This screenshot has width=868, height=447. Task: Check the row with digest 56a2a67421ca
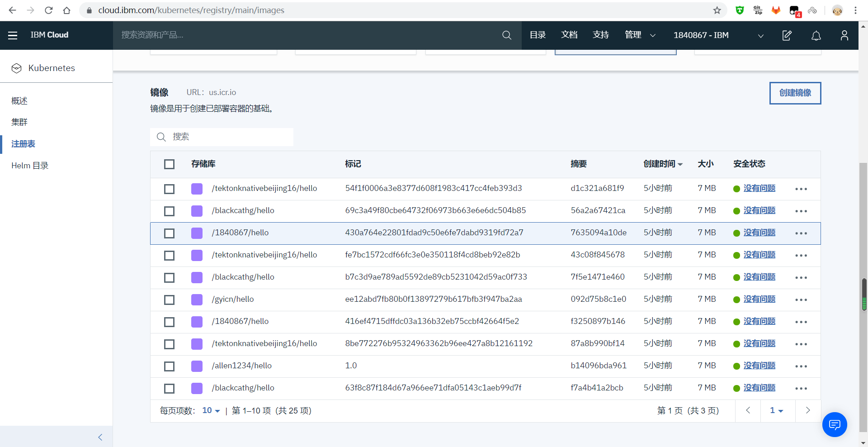pyautogui.click(x=169, y=211)
